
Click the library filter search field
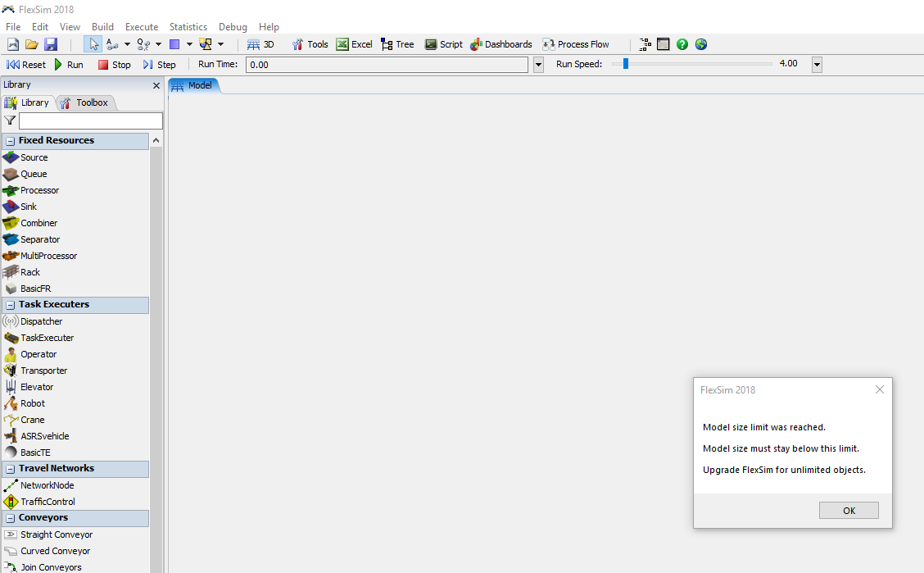pyautogui.click(x=90, y=121)
